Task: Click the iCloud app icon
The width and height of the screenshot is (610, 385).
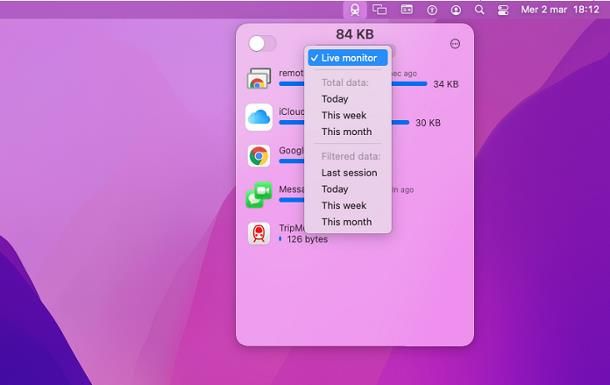Action: [259, 117]
